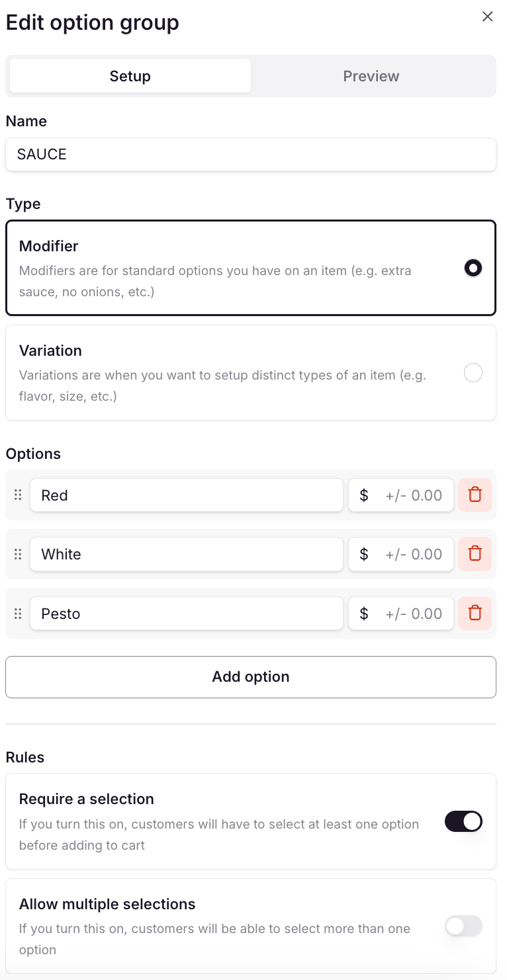Click the drag handle beside White option
The width and height of the screenshot is (507, 980).
click(18, 554)
